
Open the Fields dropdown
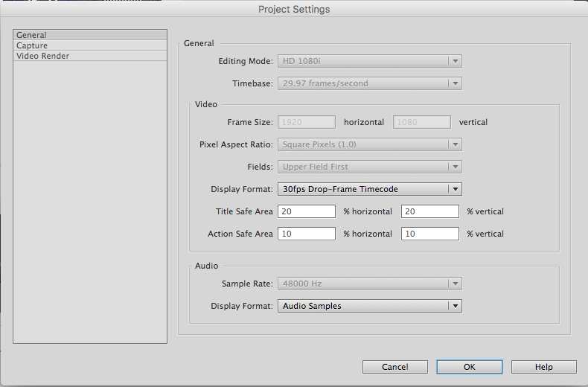click(x=370, y=167)
